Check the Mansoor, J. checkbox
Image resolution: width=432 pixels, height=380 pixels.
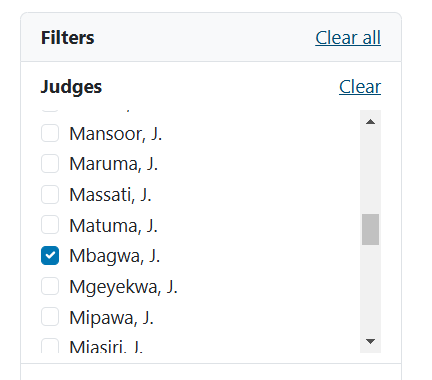tap(50, 133)
